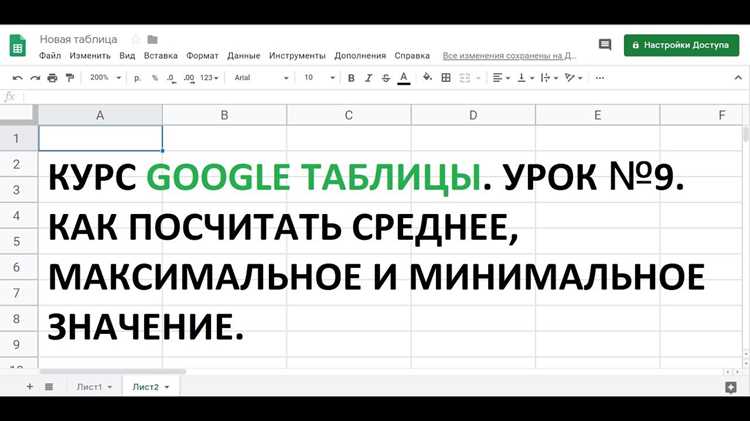Viewport: 750px width, 421px height.
Task: Open Лист1 tab options arrow
Action: [110, 387]
